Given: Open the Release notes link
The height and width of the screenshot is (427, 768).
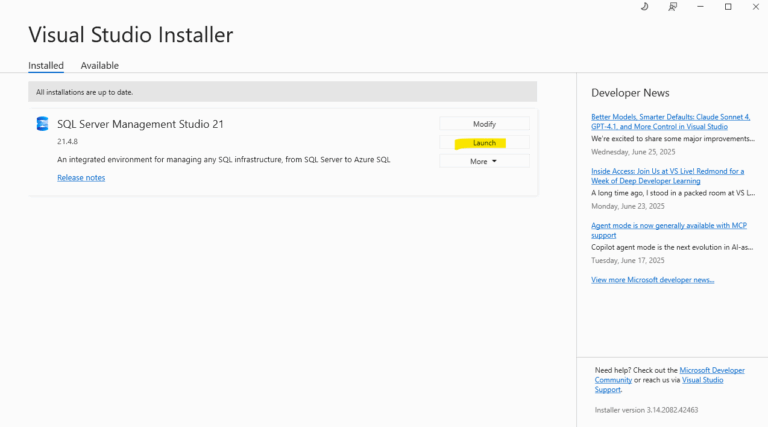Looking at the screenshot, I should pyautogui.click(x=81, y=178).
